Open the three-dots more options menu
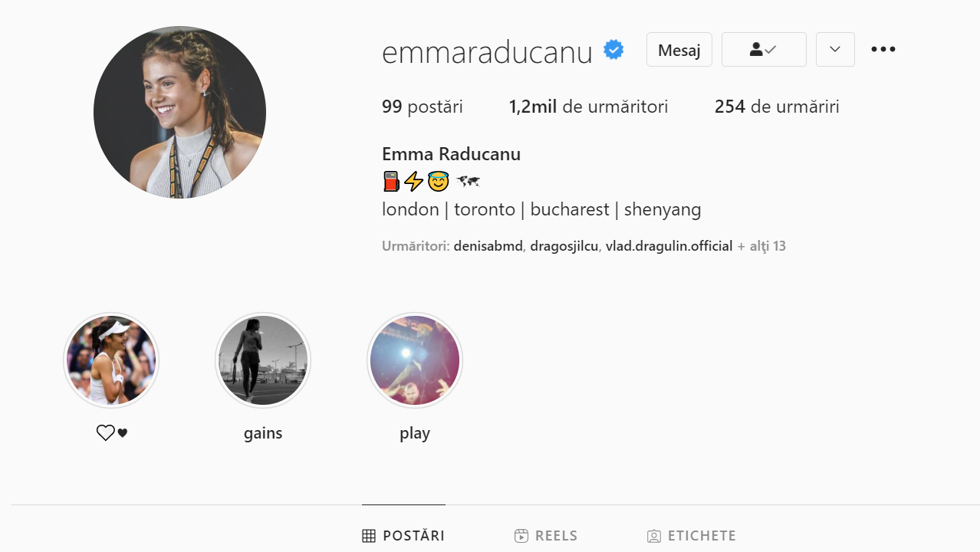980x552 pixels. pos(883,49)
